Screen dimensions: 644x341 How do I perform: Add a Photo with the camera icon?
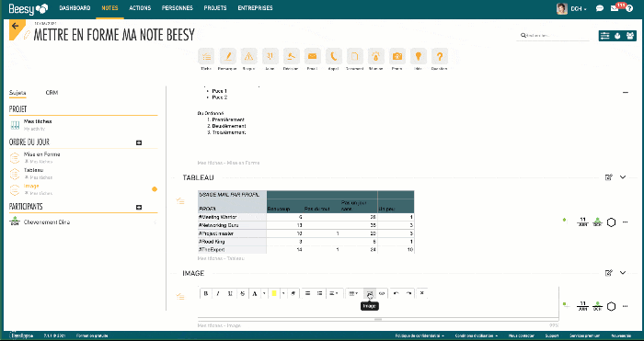click(x=397, y=56)
